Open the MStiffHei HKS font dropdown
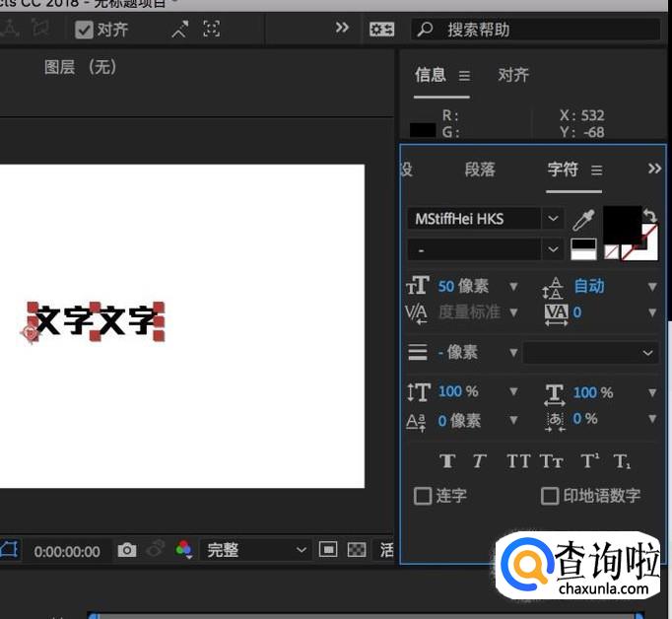The height and width of the screenshot is (619, 672). [x=553, y=219]
